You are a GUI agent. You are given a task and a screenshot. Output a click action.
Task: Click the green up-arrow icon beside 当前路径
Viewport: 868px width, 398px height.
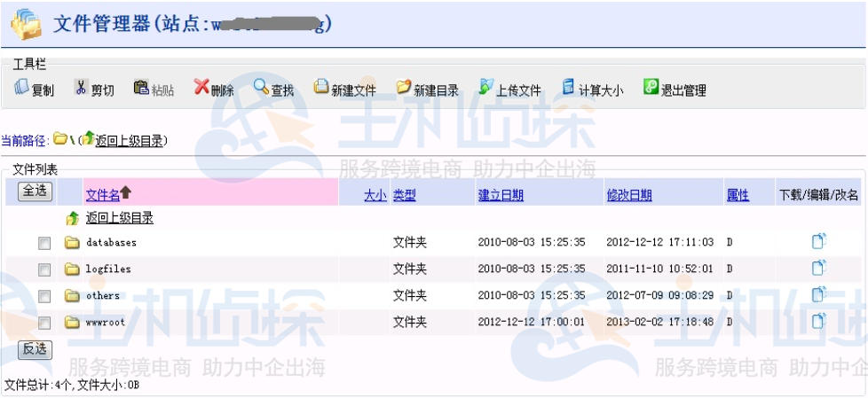click(x=89, y=139)
